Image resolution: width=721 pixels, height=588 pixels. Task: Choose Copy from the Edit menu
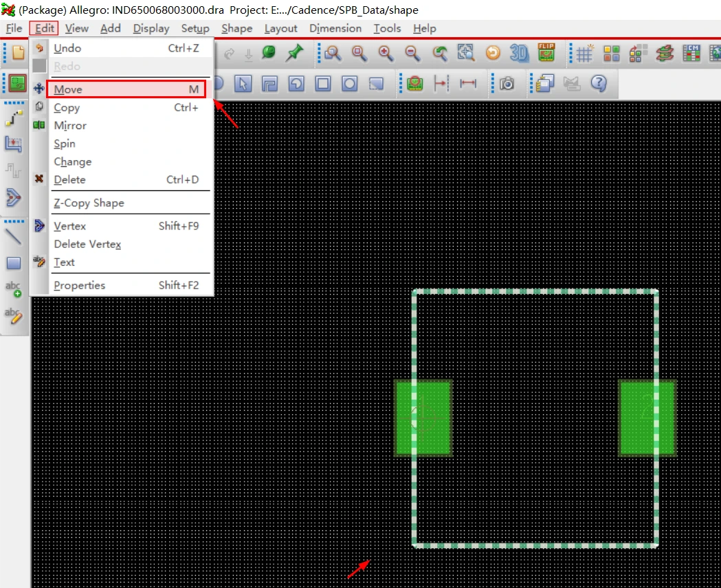click(x=122, y=107)
